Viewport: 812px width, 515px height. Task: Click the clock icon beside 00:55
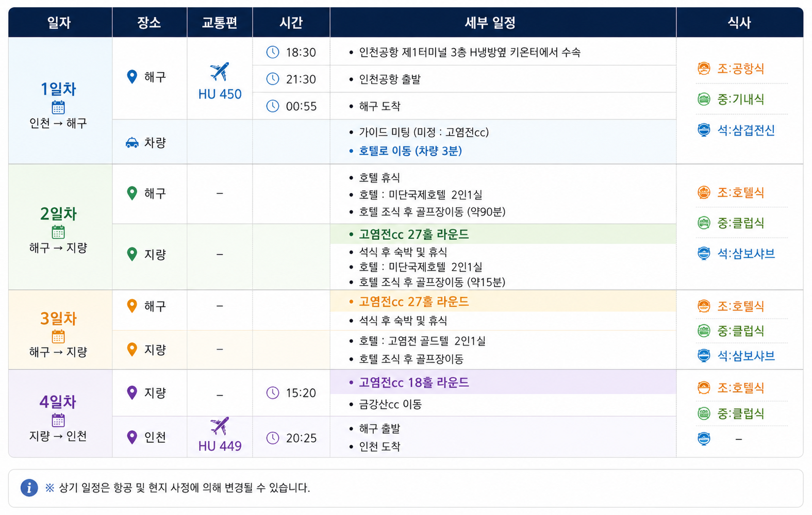click(x=272, y=106)
